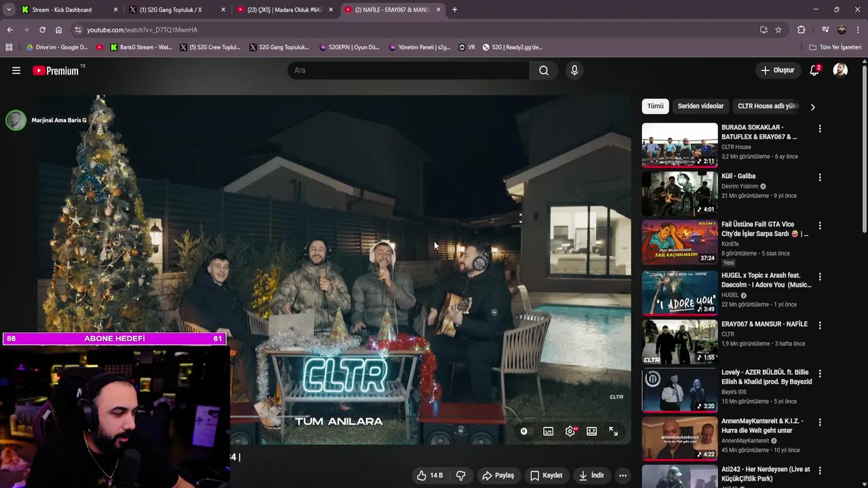Image resolution: width=868 pixels, height=488 pixels.
Task: Open the Chrome three-dot menu
Action: (858, 30)
